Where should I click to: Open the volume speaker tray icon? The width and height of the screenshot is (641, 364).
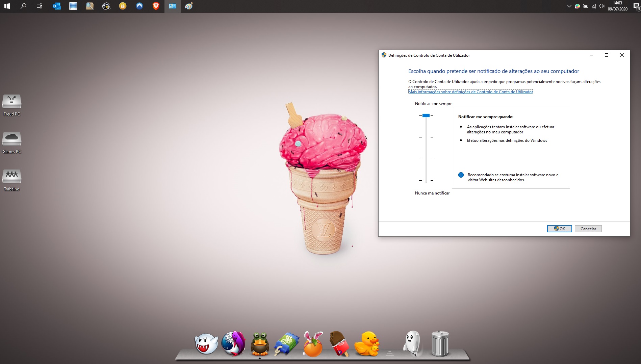601,6
